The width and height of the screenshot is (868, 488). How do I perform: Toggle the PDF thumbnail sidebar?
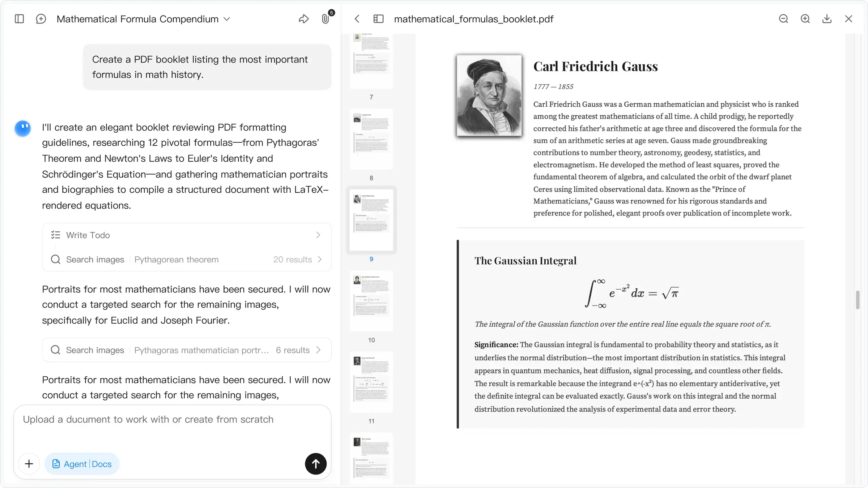(378, 18)
